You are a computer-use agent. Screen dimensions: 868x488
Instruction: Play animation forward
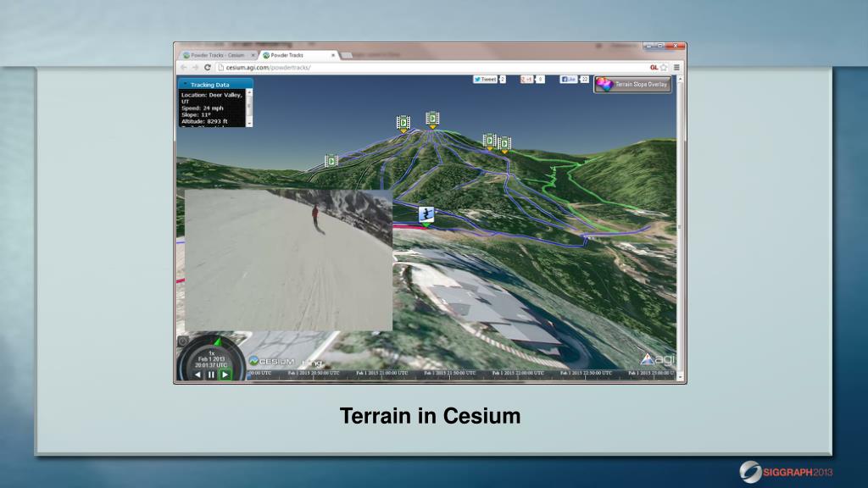click(225, 374)
